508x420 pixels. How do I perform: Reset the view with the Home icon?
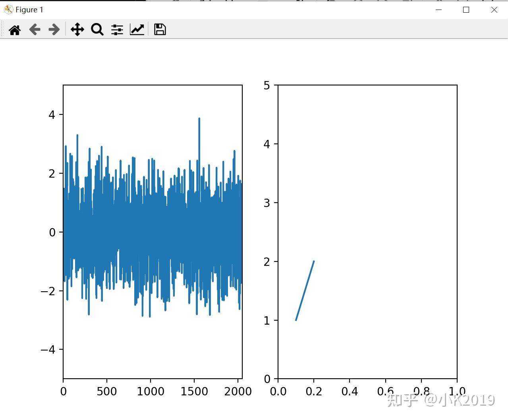click(x=15, y=29)
